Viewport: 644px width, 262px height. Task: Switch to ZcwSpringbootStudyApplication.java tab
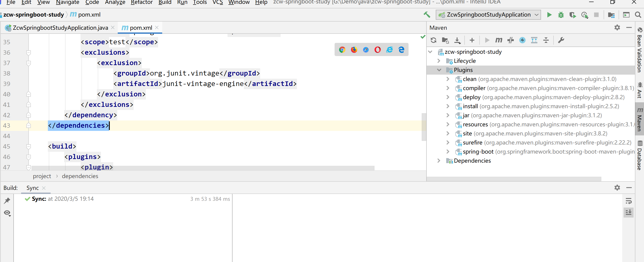60,28
